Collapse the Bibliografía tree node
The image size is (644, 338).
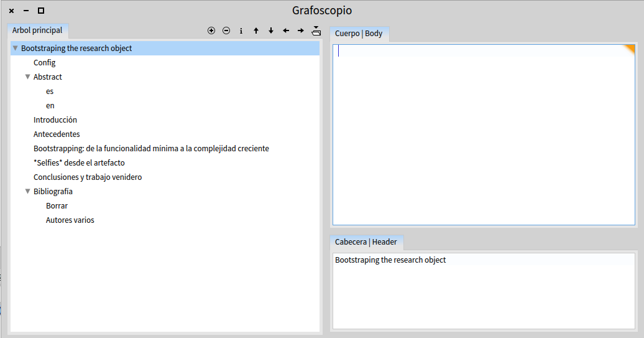tap(27, 192)
